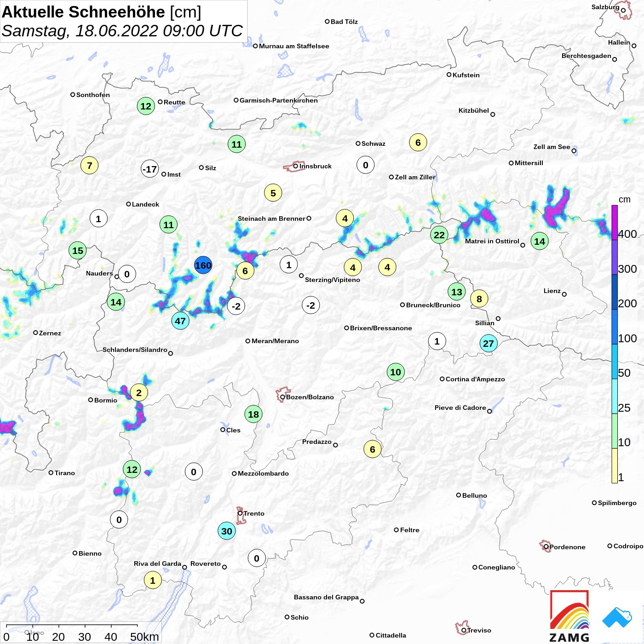The image size is (644, 644).
Task: Click the 0 marker near Zell am Ziller
Action: (366, 165)
